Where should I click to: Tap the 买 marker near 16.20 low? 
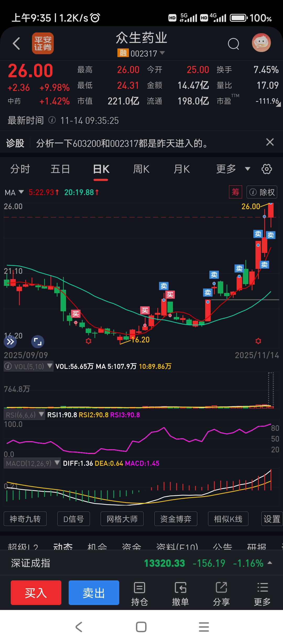point(145,310)
